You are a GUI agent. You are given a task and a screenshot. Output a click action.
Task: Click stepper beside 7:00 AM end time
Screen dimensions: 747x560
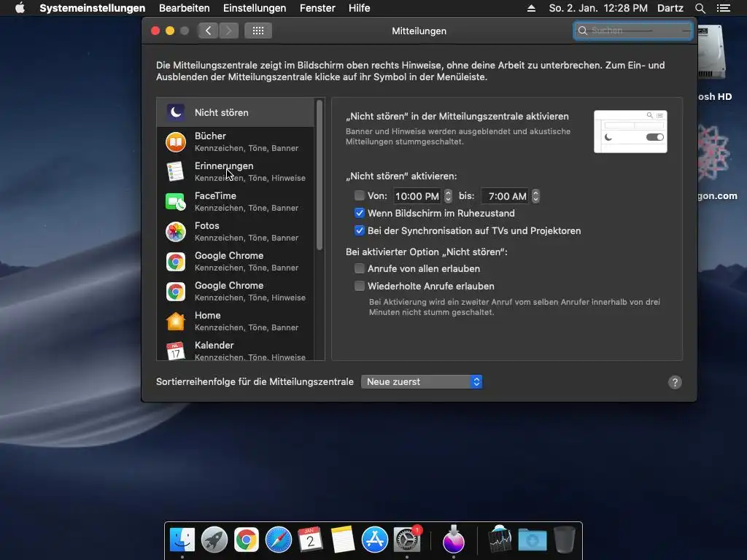pos(535,195)
